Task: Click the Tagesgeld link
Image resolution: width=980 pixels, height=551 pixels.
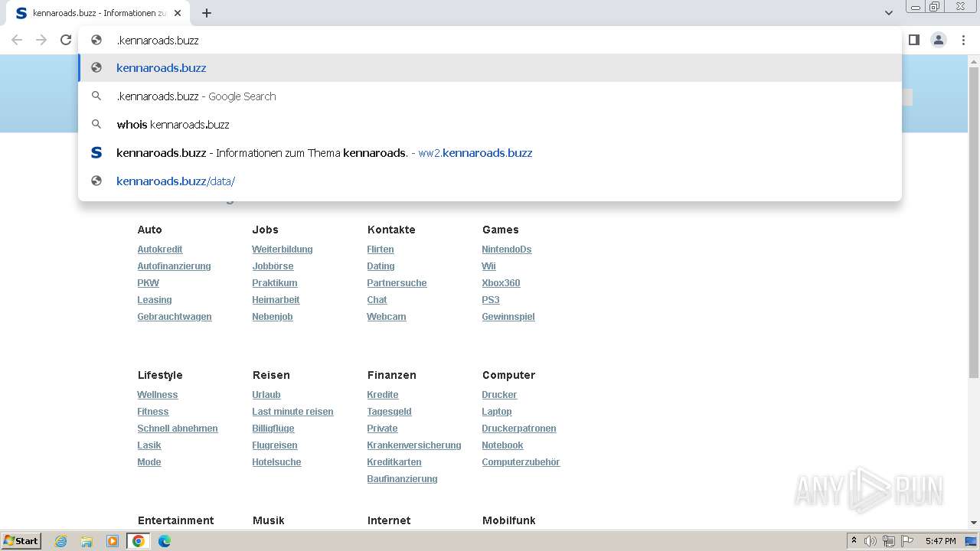Action: click(x=389, y=412)
